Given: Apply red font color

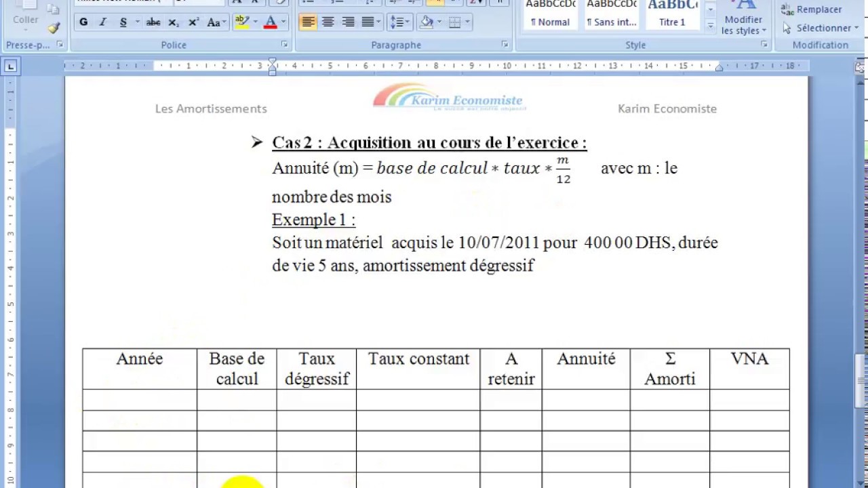Looking at the screenshot, I should pos(271,22).
